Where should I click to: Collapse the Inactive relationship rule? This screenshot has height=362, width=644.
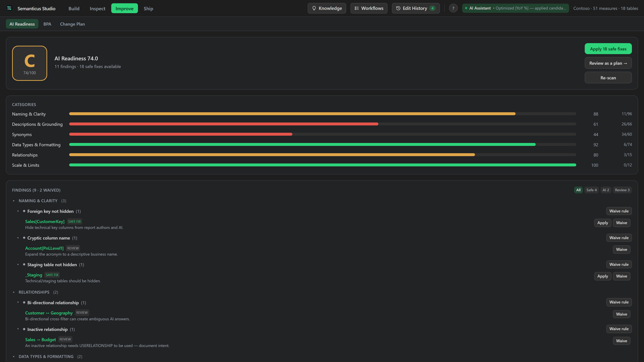click(18, 329)
